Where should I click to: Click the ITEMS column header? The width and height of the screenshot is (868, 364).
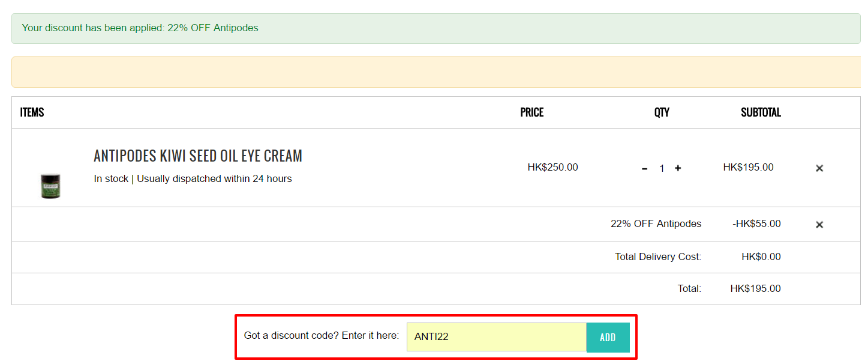[32, 112]
